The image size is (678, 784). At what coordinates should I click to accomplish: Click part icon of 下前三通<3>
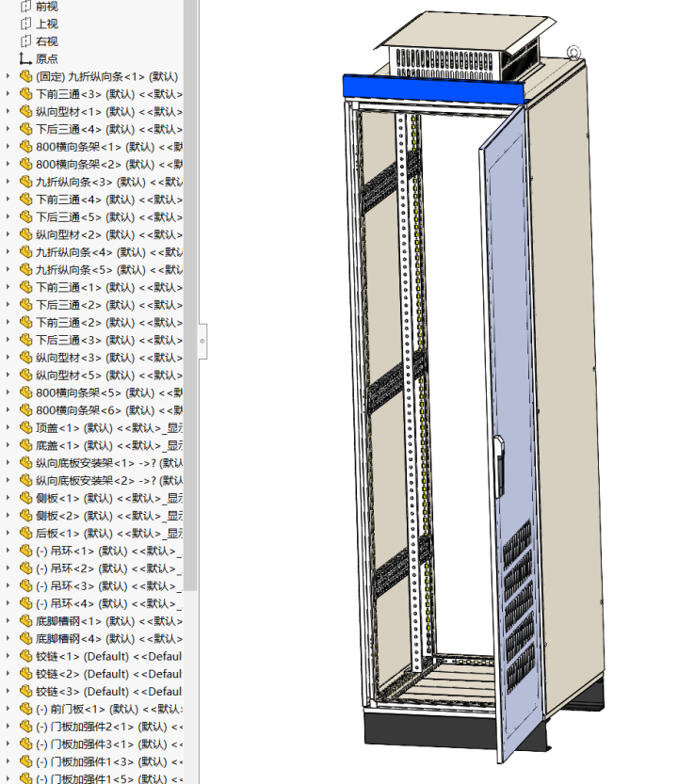click(26, 94)
